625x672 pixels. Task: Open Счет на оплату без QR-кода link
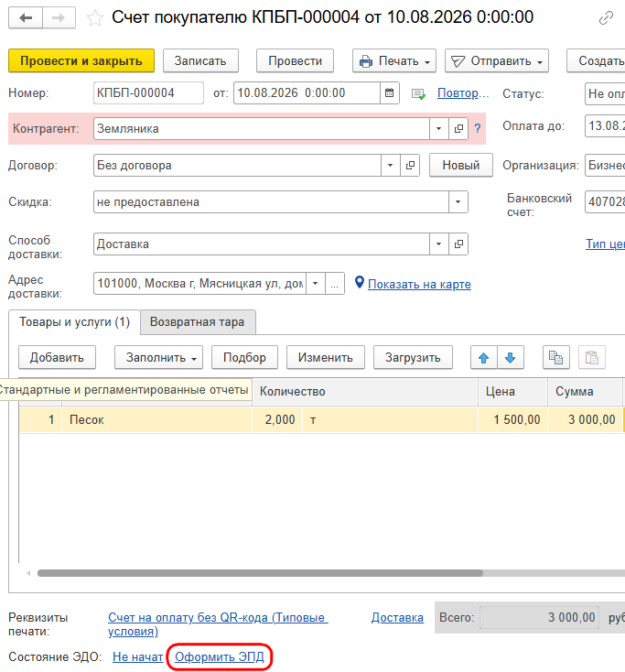[x=218, y=624]
